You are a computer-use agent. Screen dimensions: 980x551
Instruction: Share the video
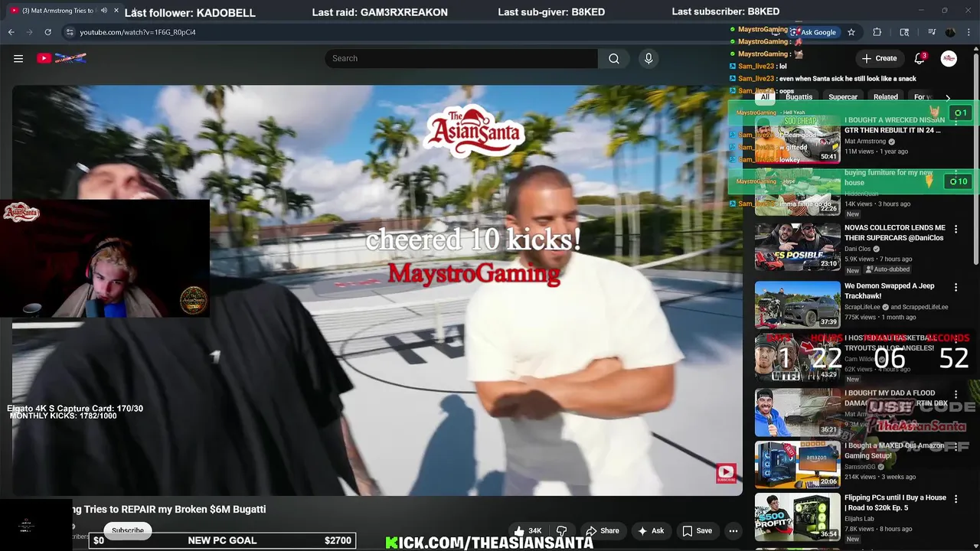click(602, 530)
